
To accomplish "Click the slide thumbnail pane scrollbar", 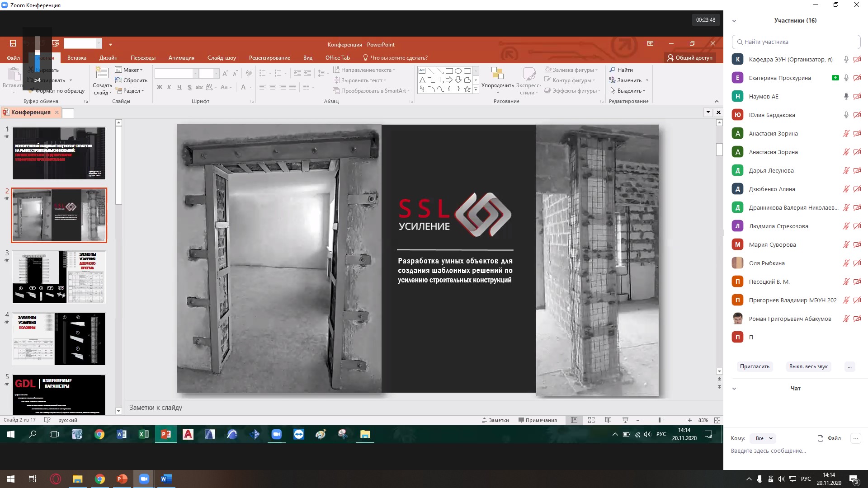I will [x=118, y=165].
